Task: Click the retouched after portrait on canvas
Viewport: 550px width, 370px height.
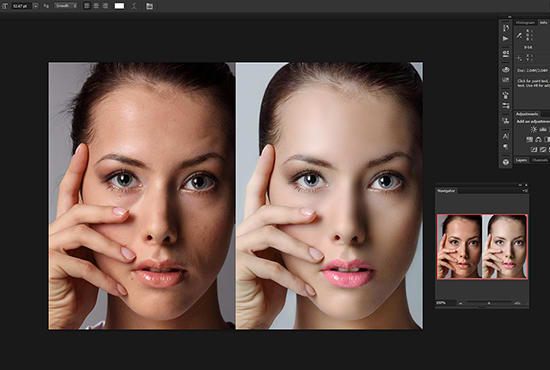Action: (x=329, y=196)
